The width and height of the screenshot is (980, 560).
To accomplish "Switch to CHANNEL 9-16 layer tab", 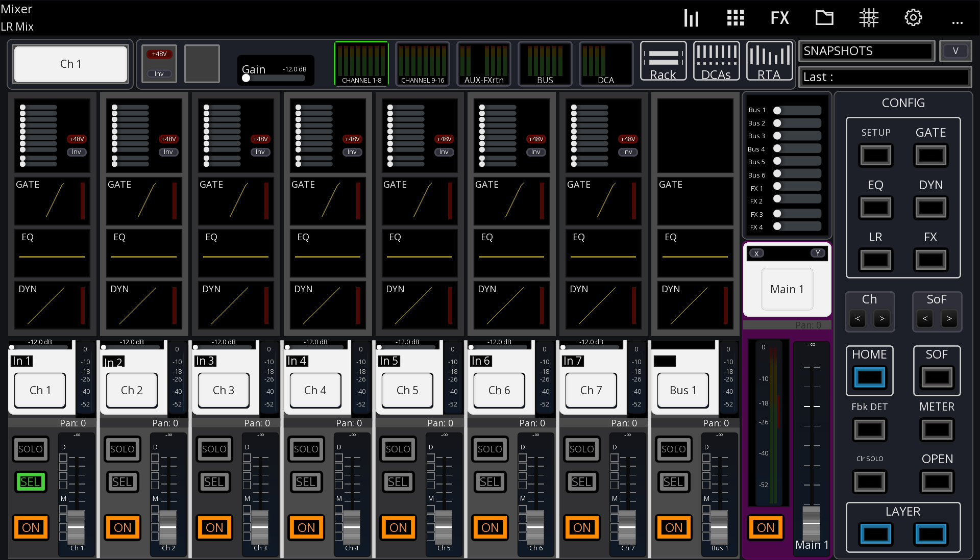I will [423, 63].
